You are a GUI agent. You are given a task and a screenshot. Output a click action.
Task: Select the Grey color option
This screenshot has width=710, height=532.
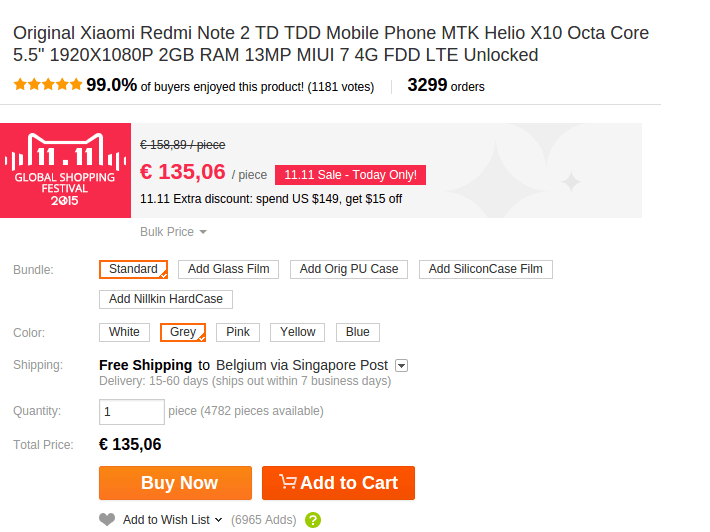183,332
